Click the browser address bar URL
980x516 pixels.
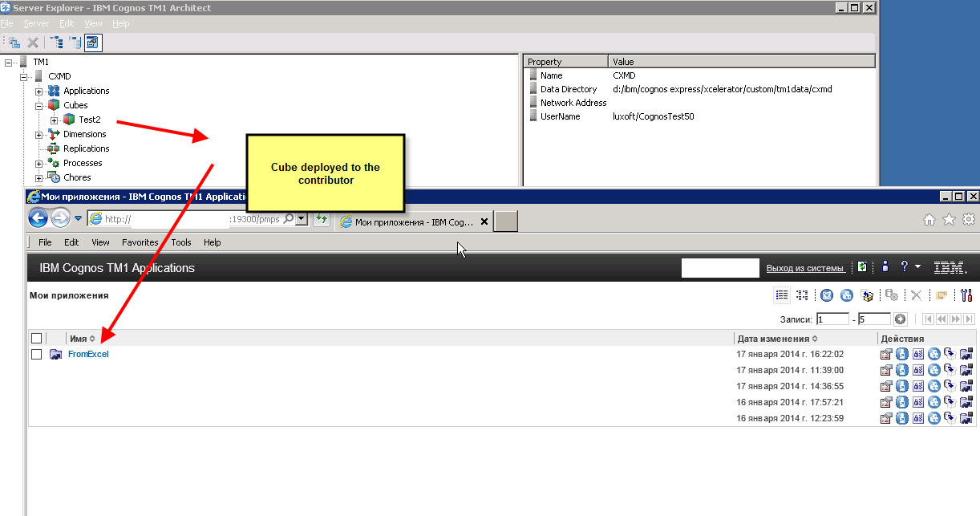coord(191,218)
